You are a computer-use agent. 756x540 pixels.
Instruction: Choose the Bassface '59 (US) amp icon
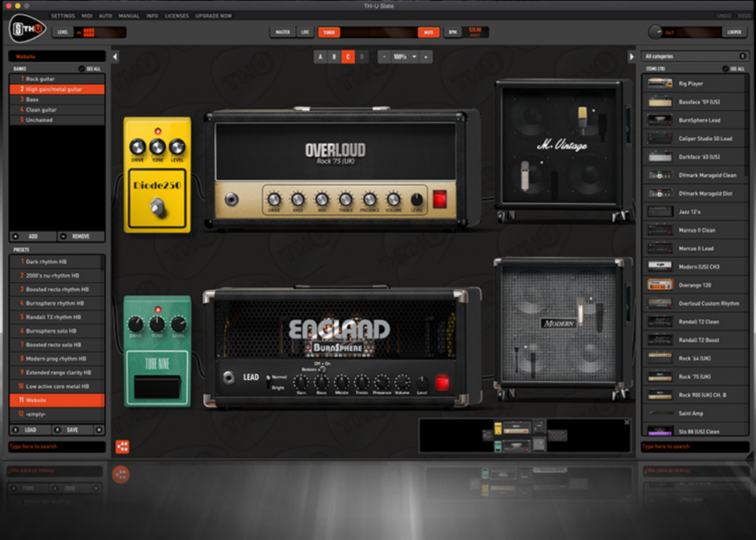point(660,102)
